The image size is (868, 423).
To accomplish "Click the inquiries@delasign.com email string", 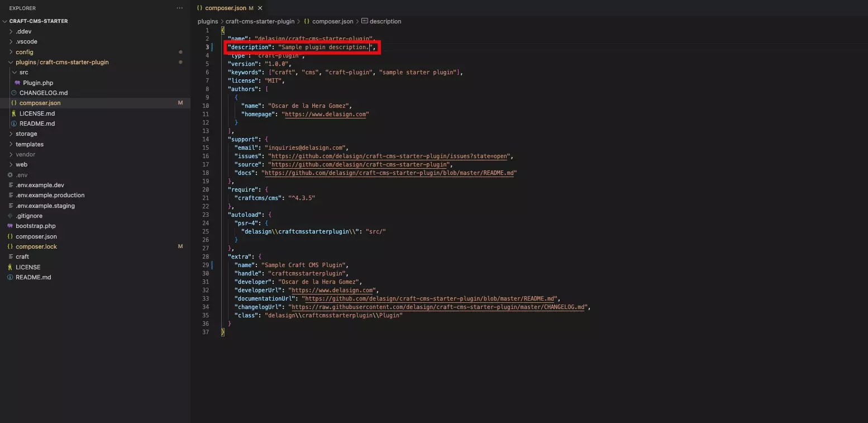I will (305, 148).
